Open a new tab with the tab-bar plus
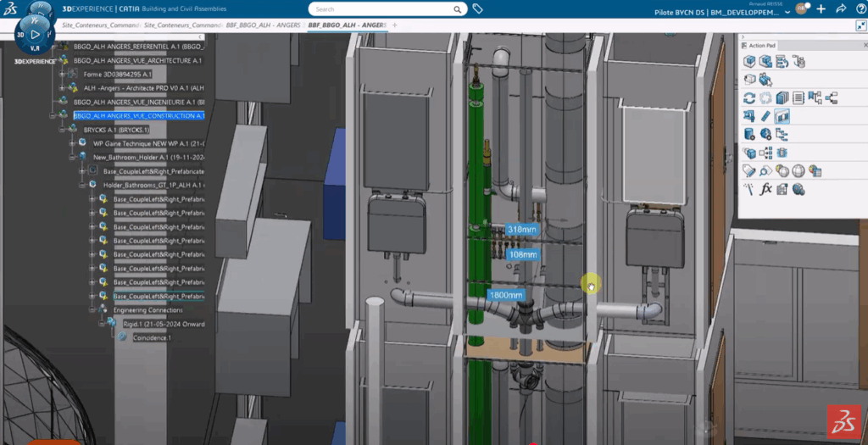This screenshot has width=868, height=445. (394, 25)
